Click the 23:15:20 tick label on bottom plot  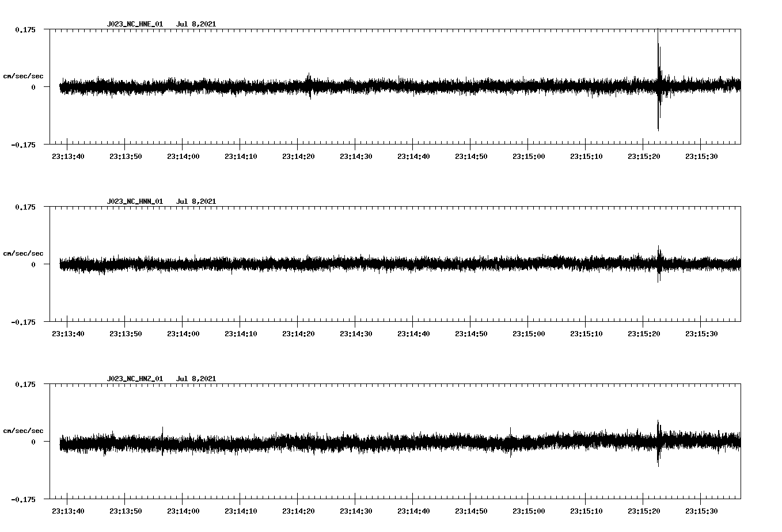point(643,510)
